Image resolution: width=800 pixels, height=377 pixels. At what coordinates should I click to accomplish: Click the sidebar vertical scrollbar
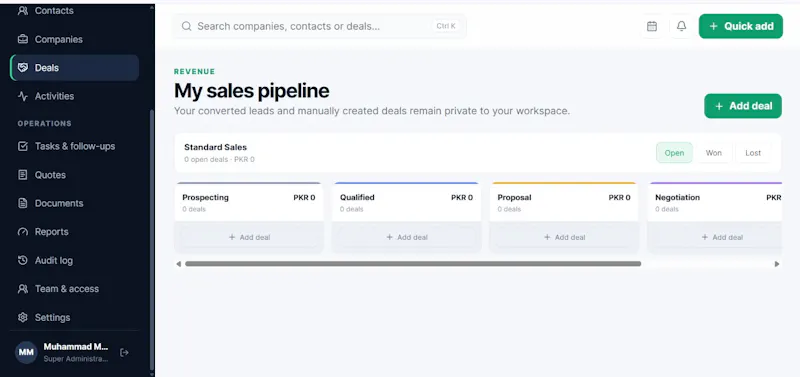tap(152, 240)
